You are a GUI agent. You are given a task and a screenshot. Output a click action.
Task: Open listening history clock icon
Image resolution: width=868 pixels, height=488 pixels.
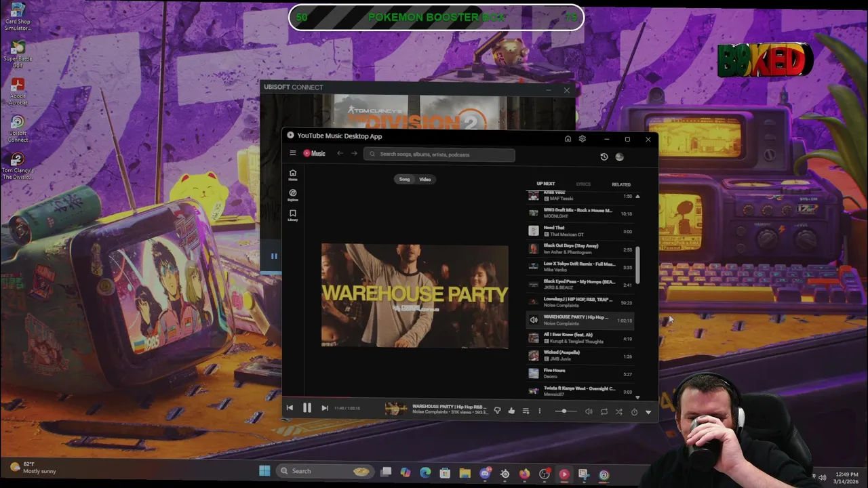[x=604, y=157]
